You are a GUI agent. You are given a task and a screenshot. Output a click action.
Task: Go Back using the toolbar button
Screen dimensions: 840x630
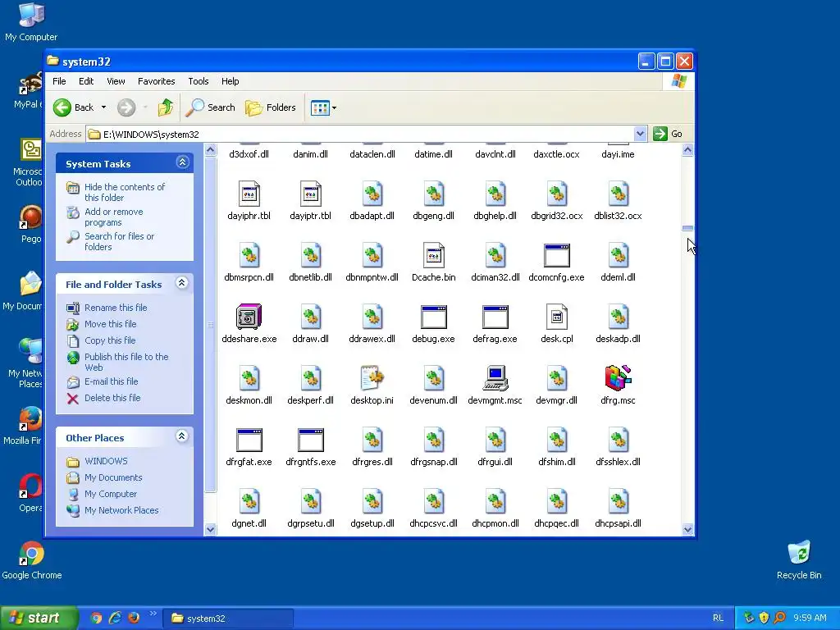73,107
